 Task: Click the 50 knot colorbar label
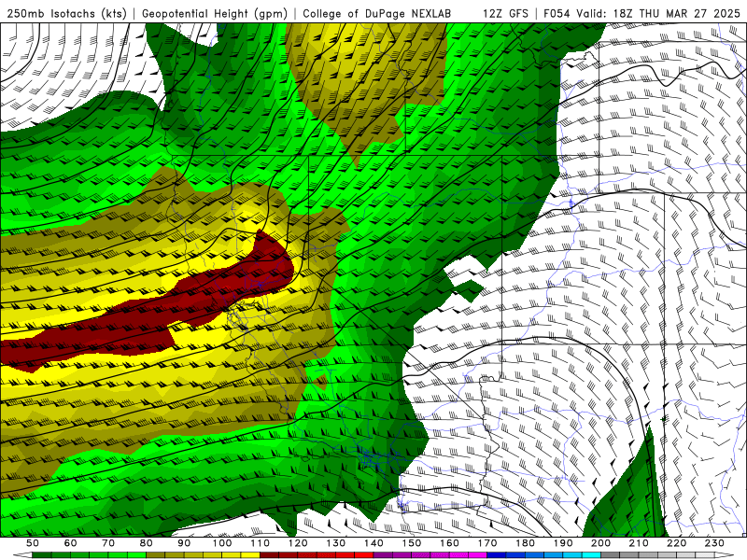(x=33, y=543)
